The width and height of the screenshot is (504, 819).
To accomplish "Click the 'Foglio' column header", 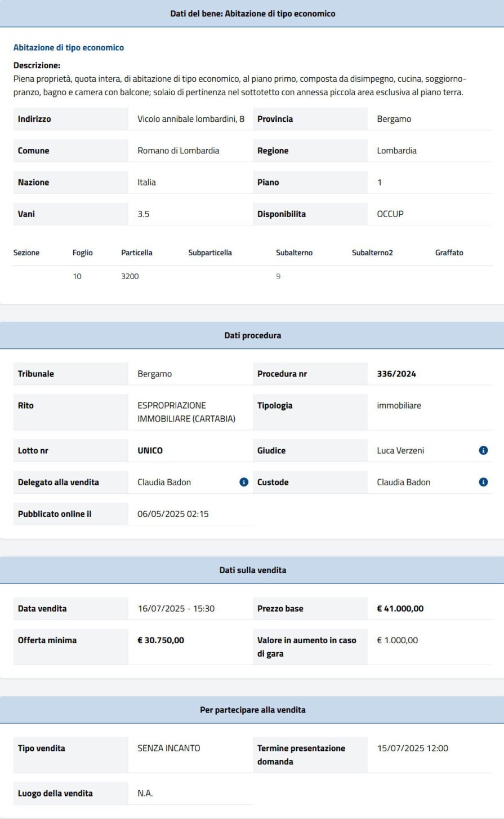I will coord(83,253).
